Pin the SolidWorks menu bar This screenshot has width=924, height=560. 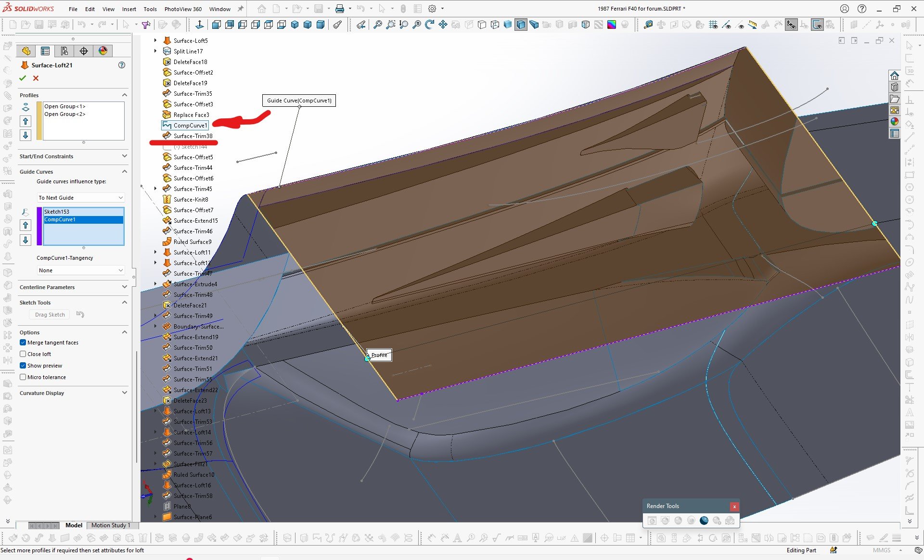(241, 9)
